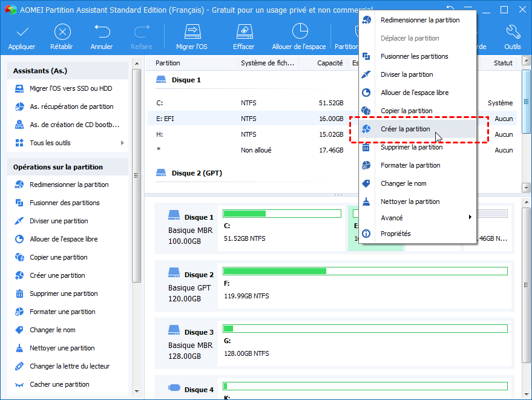The width and height of the screenshot is (532, 400).
Task: Expand Tous les outils submenu arrow
Action: click(x=122, y=143)
